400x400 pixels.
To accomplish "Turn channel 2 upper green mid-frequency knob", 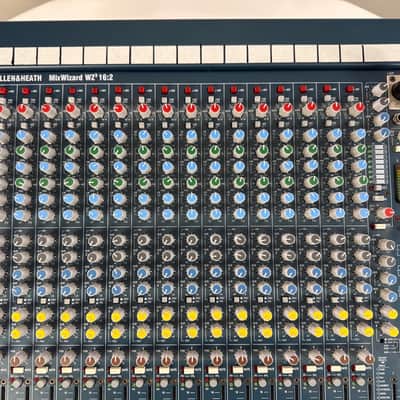I will click(23, 152).
